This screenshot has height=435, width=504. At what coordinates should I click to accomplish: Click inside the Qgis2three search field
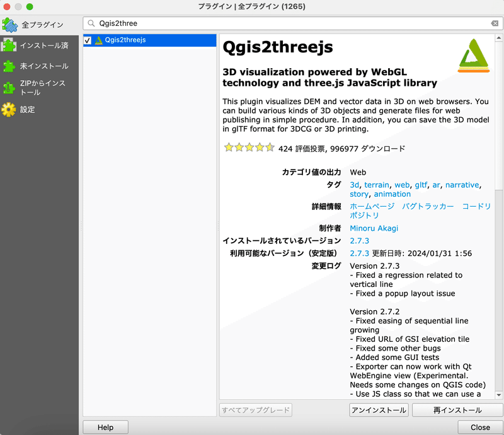pos(189,23)
